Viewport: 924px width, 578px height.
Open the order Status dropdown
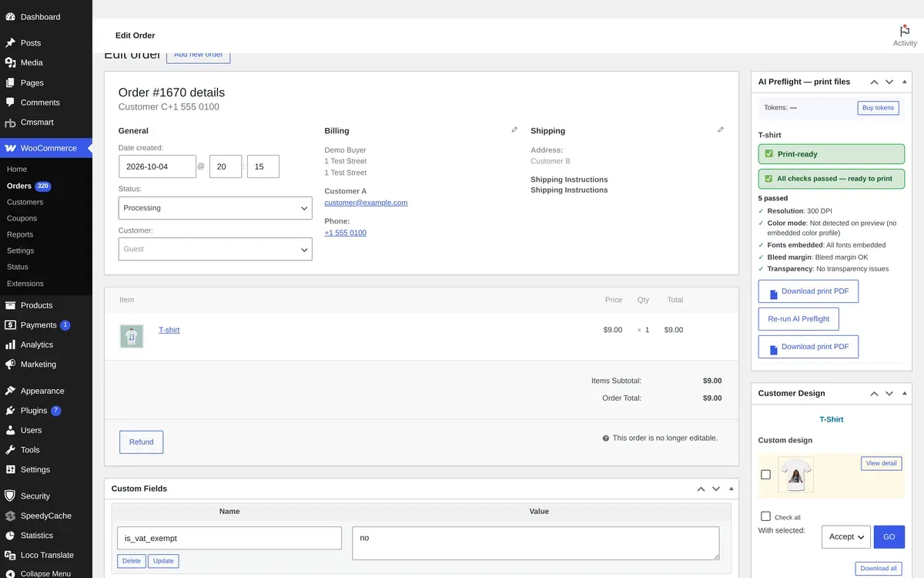(x=216, y=208)
